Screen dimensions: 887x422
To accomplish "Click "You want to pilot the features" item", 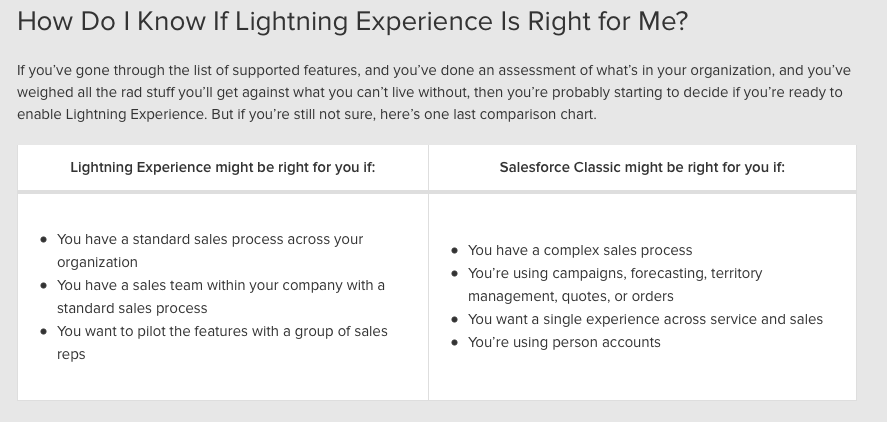I will 222,342.
